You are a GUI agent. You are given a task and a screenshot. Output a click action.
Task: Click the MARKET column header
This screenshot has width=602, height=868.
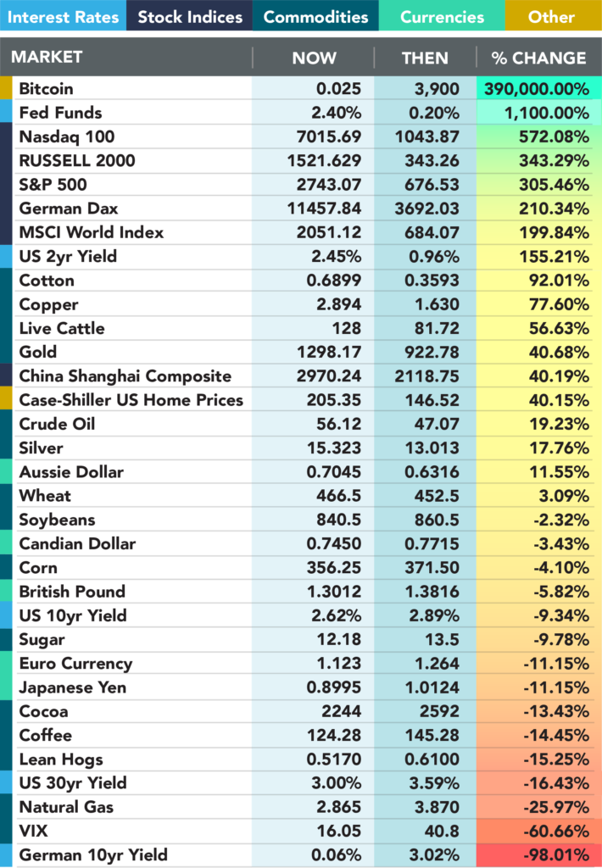[x=47, y=57]
